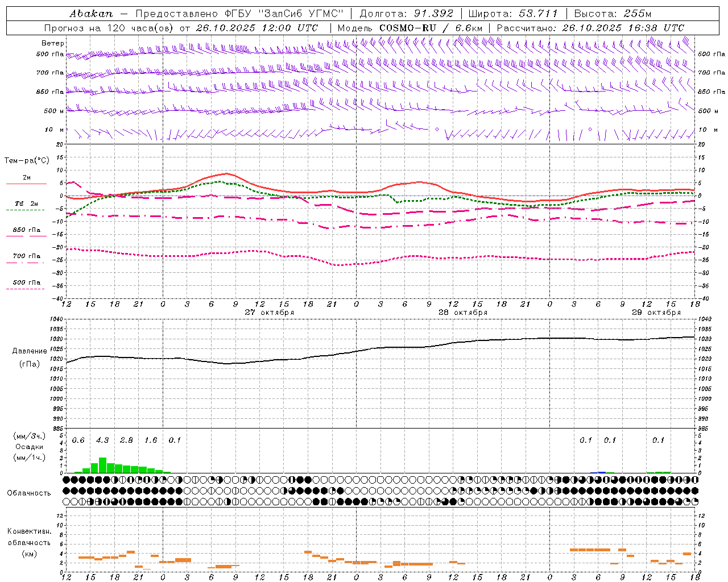Click the dashed line sample under 'Td 2м'
Image resolution: width=728 pixels, height=582 pixels.
(x=25, y=210)
